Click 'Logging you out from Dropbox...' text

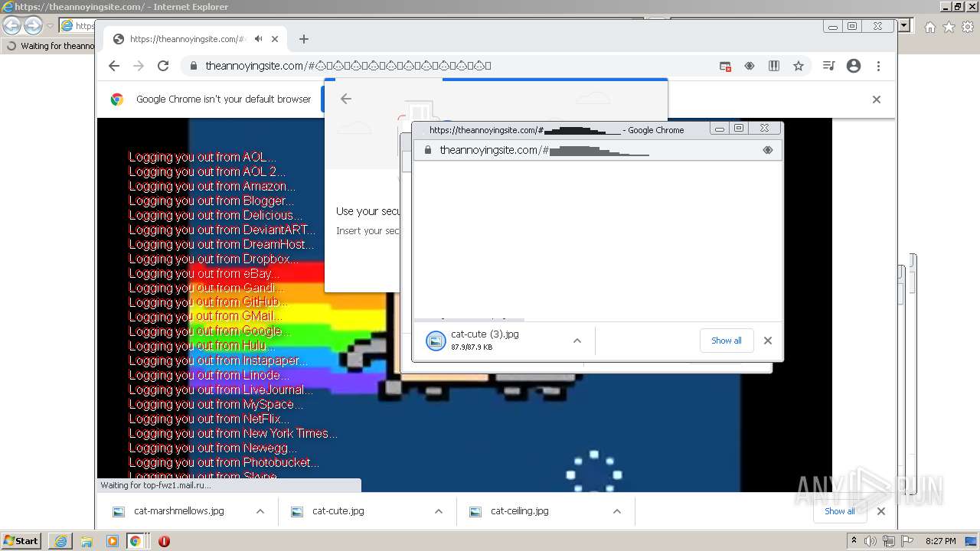point(214,259)
